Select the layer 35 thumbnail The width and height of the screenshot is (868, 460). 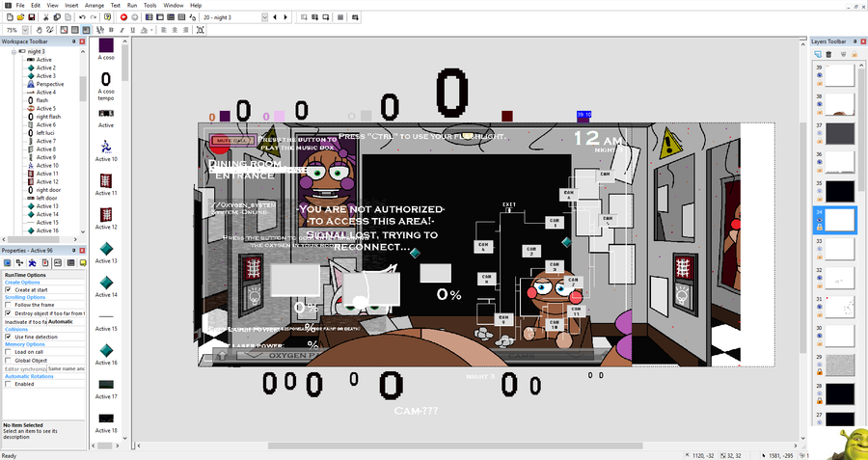[840, 192]
